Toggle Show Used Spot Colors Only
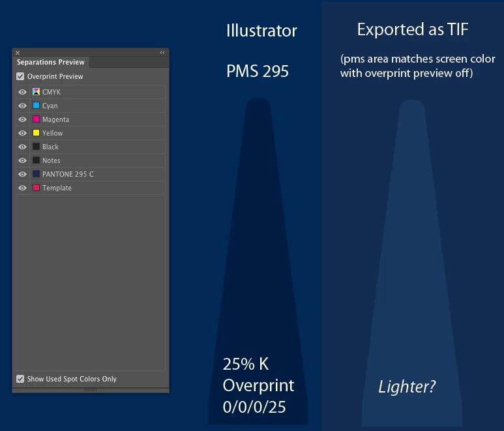This screenshot has height=431, width=504. point(20,379)
